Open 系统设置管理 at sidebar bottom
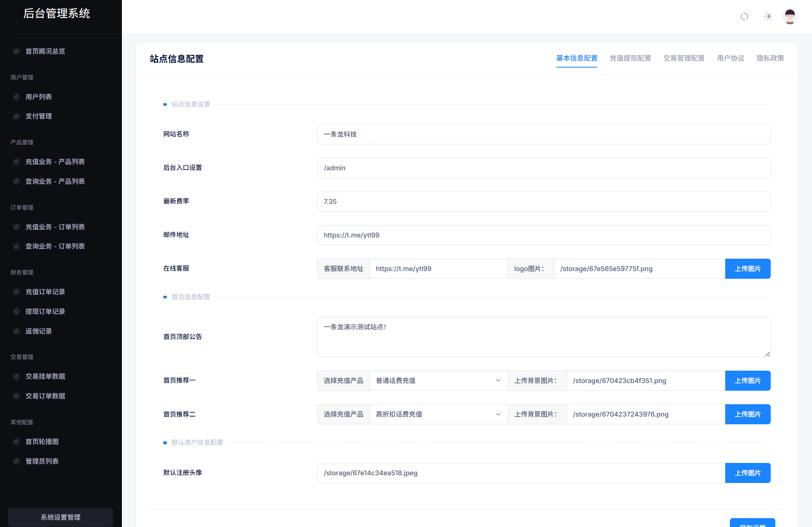Image resolution: width=812 pixels, height=527 pixels. (61, 517)
